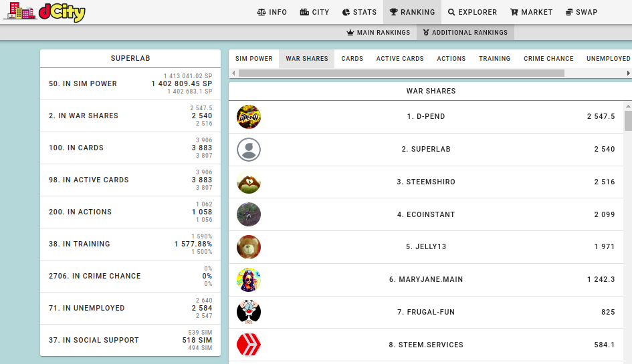Open the ACTIVE CARDS tab

coord(400,59)
